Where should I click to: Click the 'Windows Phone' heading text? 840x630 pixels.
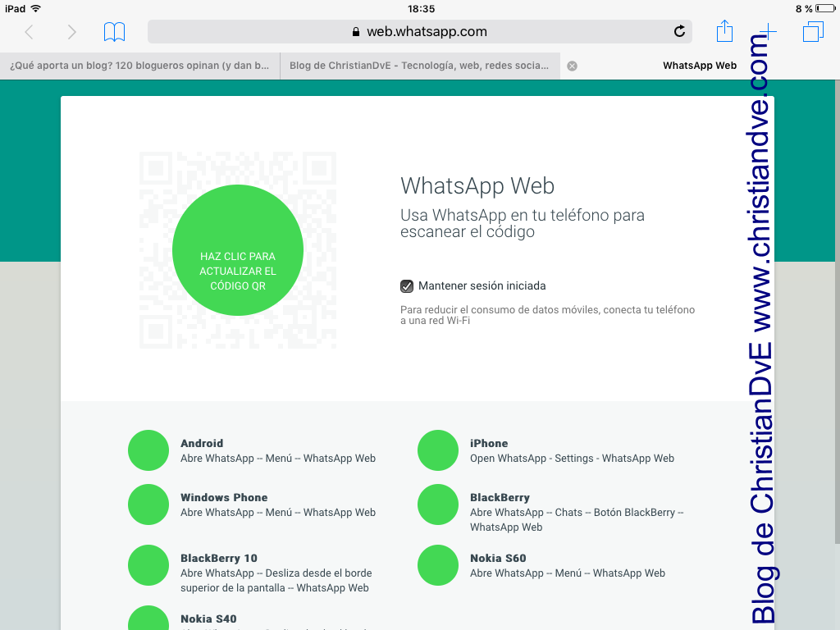[224, 497]
